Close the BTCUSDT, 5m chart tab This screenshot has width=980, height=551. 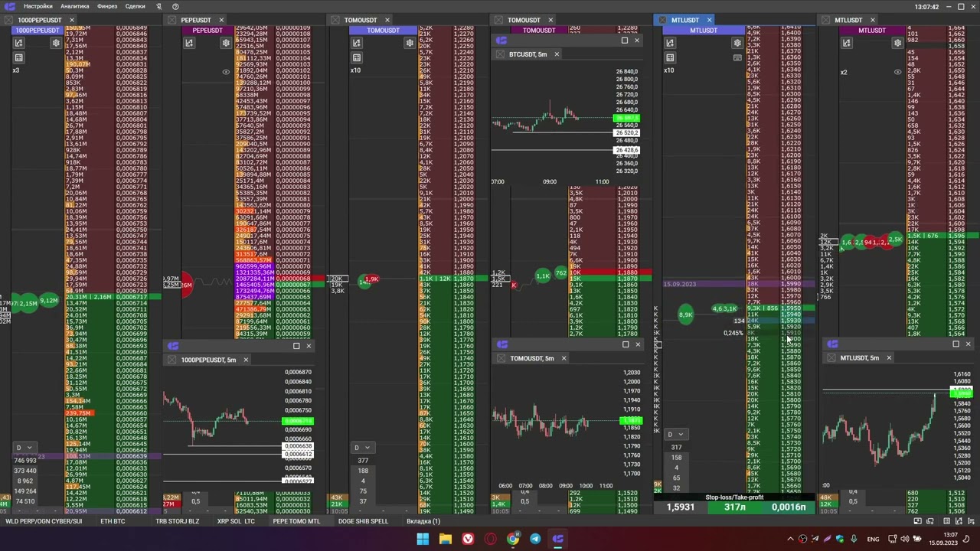click(x=557, y=54)
